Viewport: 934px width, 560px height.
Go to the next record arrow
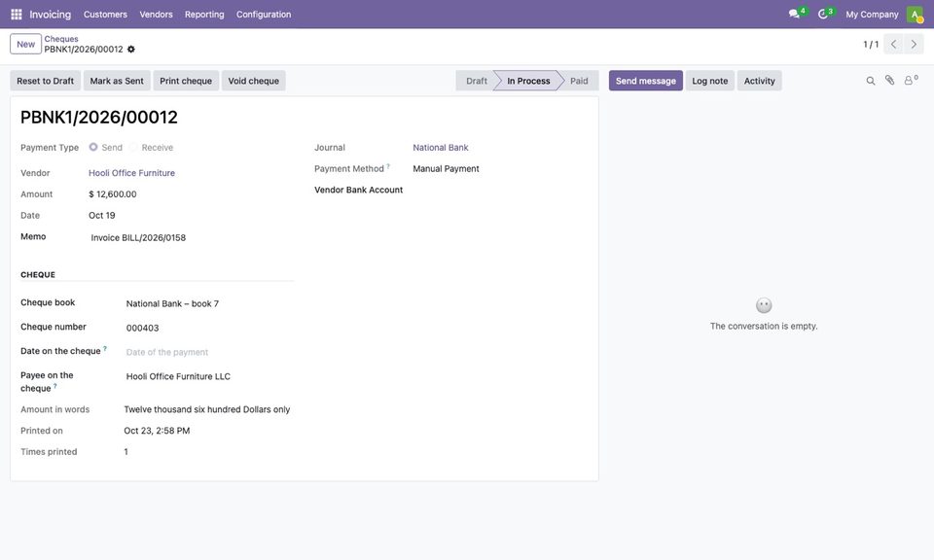[x=914, y=44]
